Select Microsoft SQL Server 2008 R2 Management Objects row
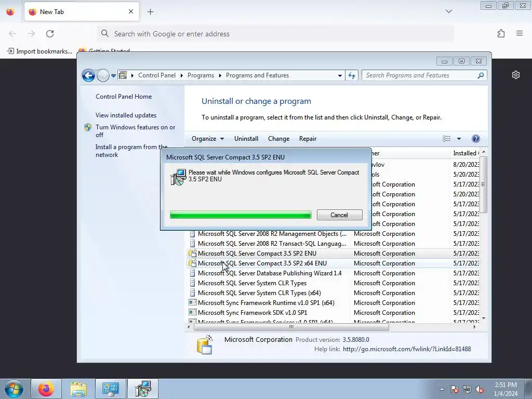 coord(333,234)
